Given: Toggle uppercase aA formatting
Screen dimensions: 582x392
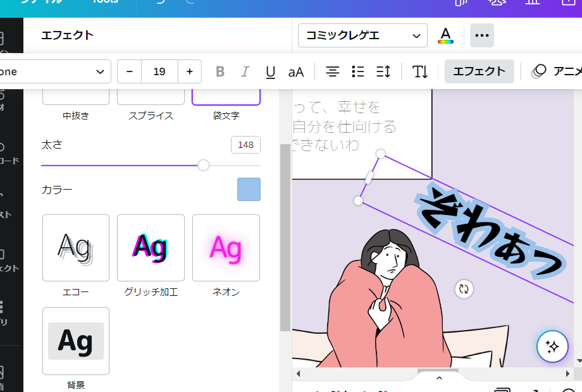Looking at the screenshot, I should pyautogui.click(x=296, y=71).
